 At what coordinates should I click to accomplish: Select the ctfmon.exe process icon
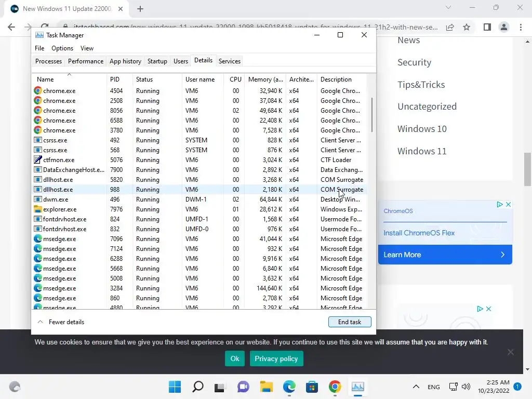point(37,160)
